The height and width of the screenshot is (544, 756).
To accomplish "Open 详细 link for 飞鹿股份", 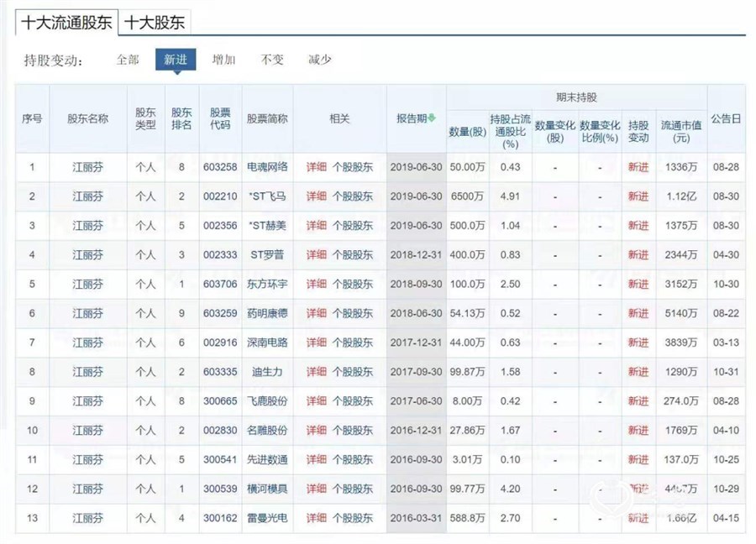I will [x=317, y=401].
